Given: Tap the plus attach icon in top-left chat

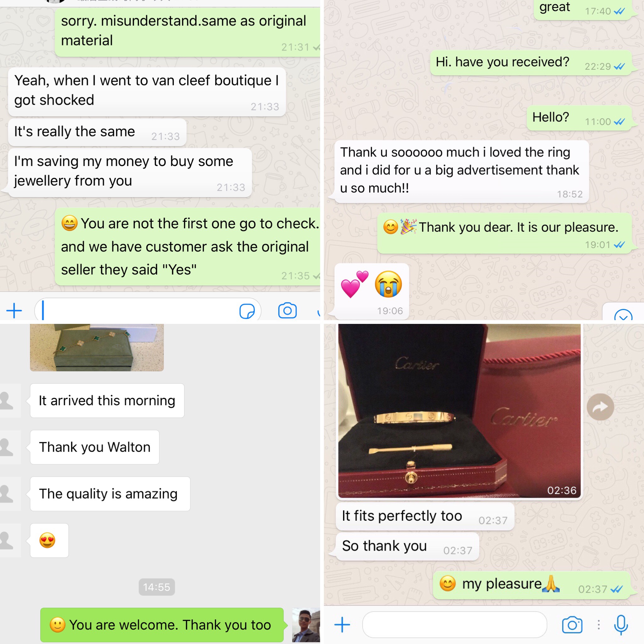Looking at the screenshot, I should (14, 311).
